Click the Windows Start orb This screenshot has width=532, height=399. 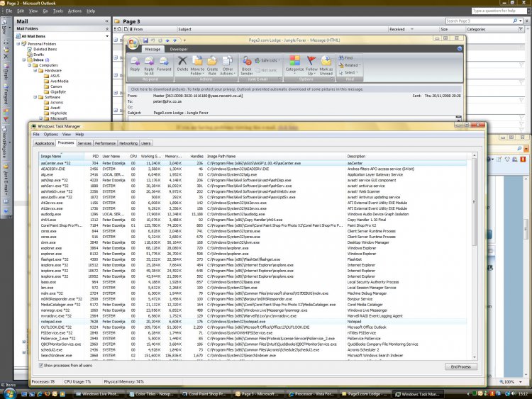[9, 393]
